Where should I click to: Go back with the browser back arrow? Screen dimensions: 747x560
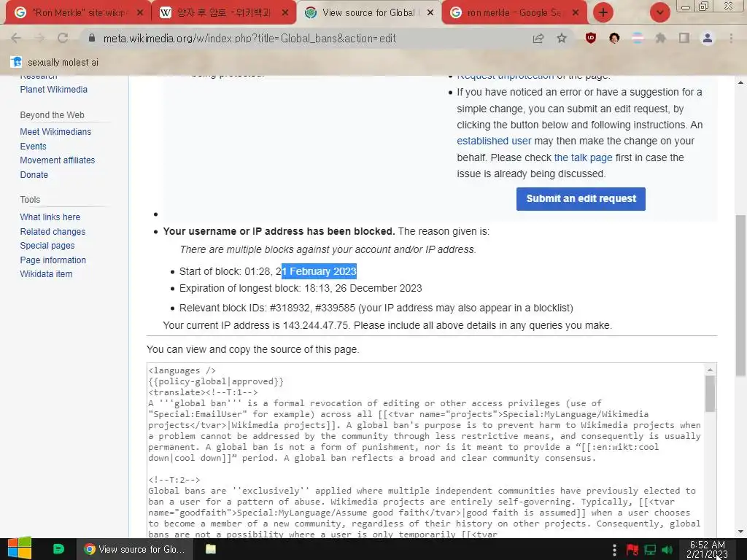16,38
